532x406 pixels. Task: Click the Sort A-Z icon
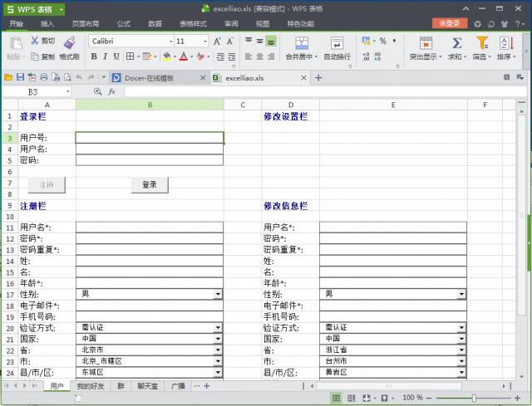pyautogui.click(x=506, y=43)
